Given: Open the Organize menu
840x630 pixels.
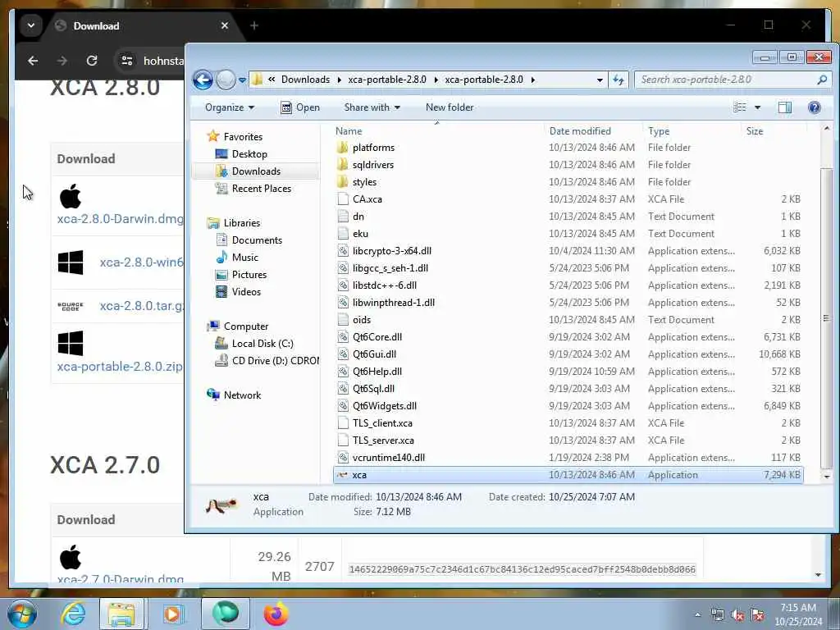Looking at the screenshot, I should point(230,107).
